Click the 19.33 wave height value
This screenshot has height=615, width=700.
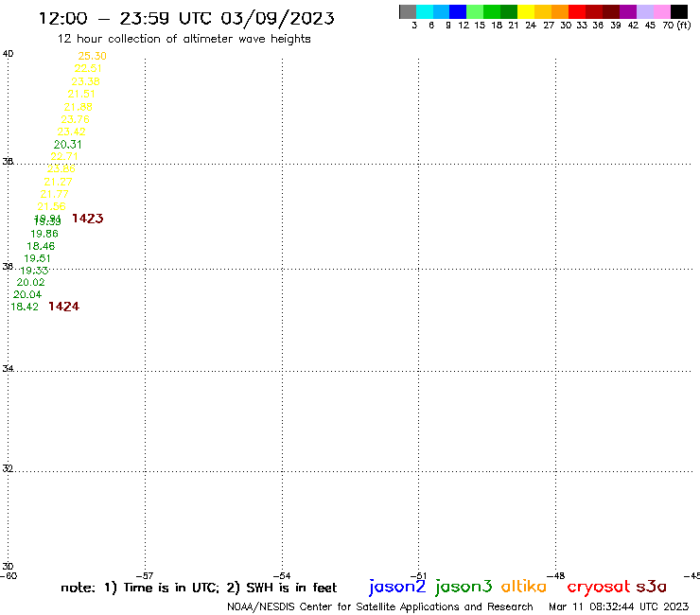pyautogui.click(x=34, y=271)
